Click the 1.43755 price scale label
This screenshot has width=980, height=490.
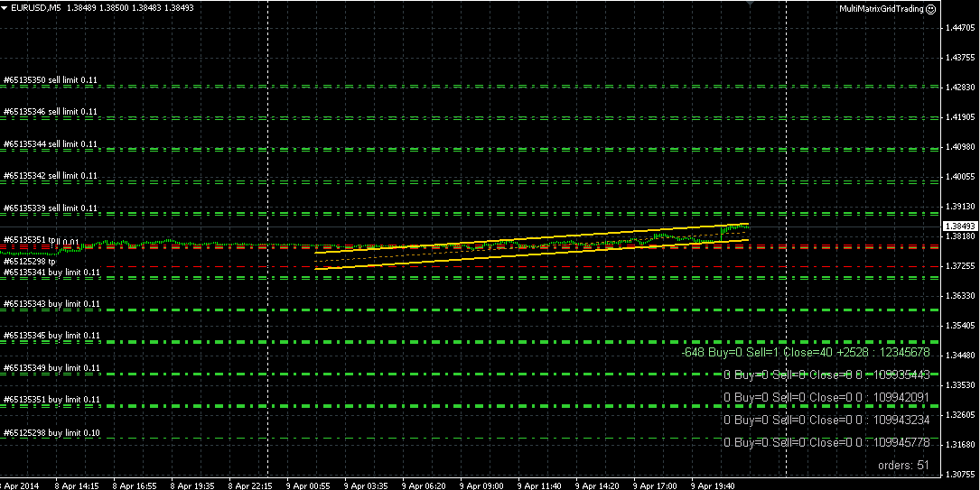point(961,58)
